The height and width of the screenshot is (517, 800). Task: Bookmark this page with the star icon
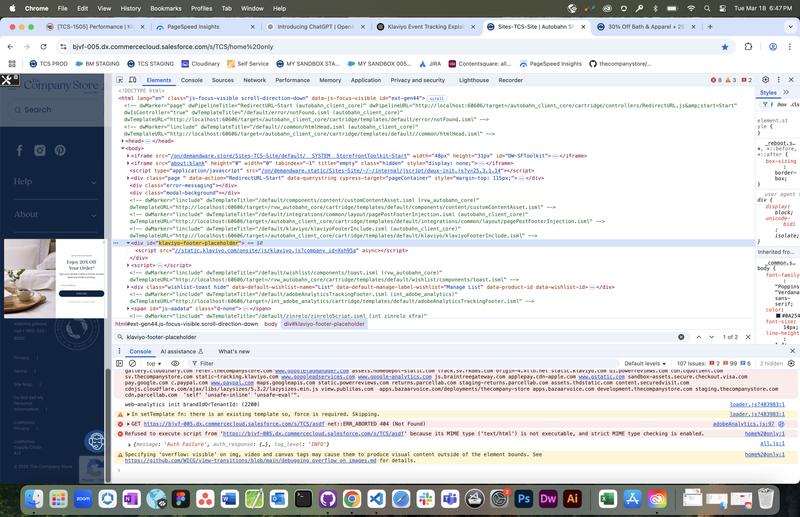tap(724, 47)
